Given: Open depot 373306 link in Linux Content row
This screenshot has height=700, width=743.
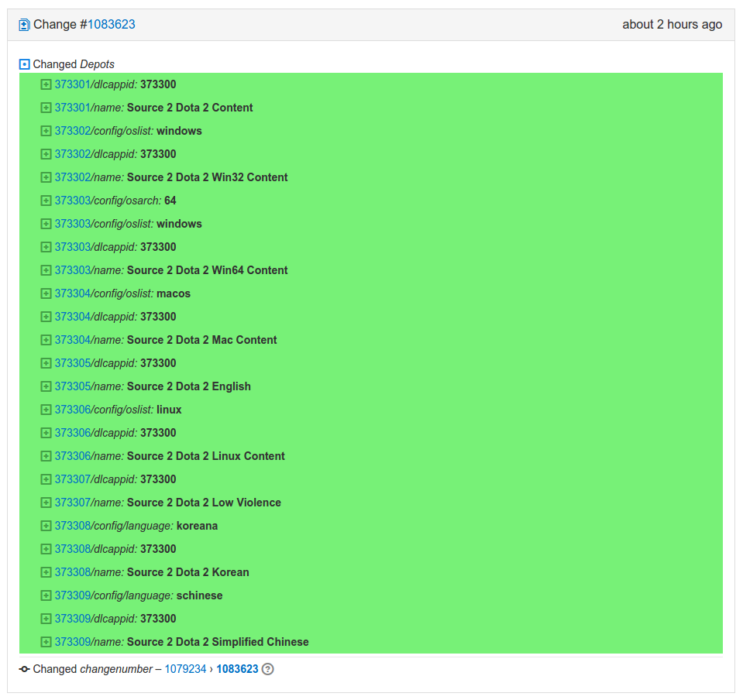Looking at the screenshot, I should point(73,456).
